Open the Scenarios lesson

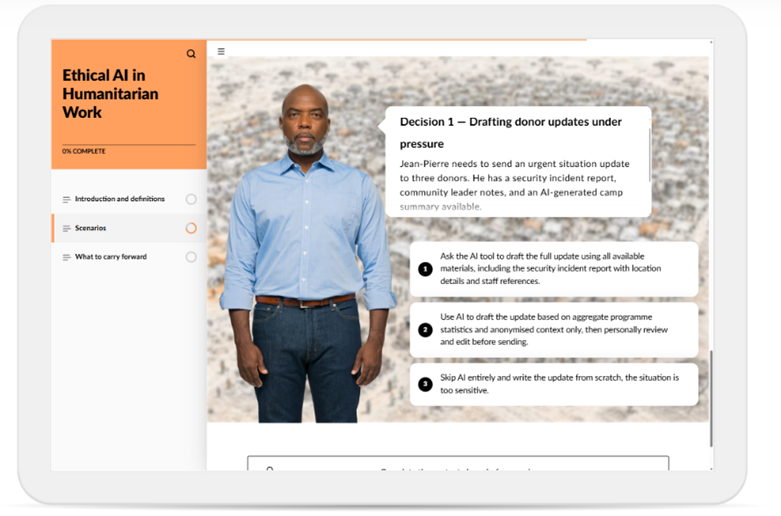click(129, 228)
